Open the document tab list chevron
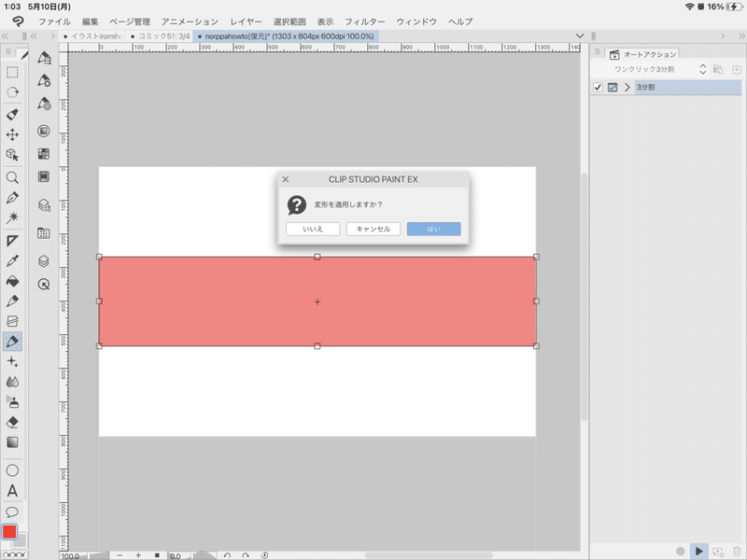 tap(580, 36)
